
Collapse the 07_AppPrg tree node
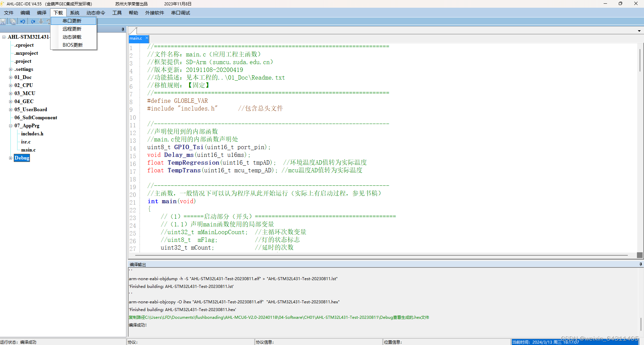click(x=10, y=126)
